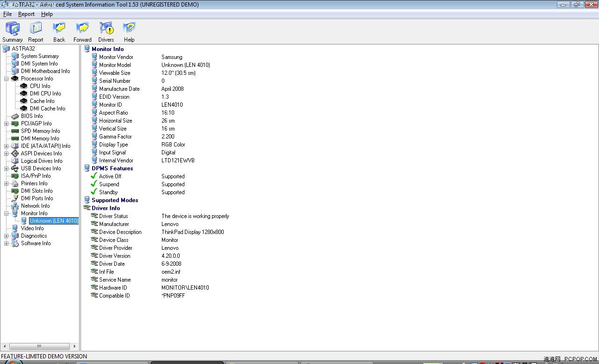Click the DMI CPU Info chip icon

24,94
